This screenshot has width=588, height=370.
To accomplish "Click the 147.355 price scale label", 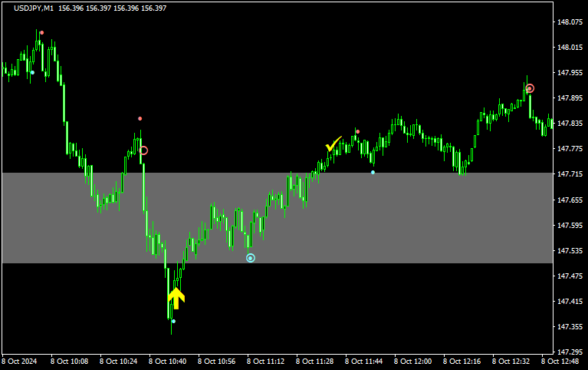I will 569,327.
